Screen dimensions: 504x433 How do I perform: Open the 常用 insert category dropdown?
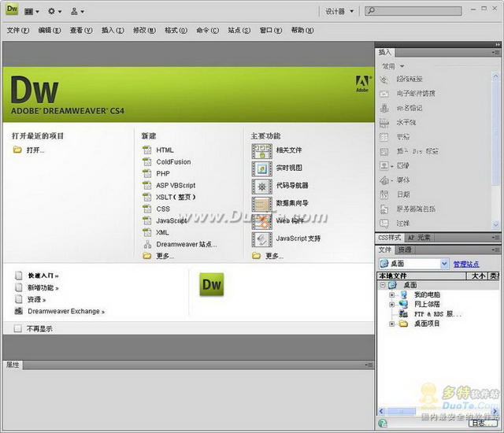tap(393, 66)
